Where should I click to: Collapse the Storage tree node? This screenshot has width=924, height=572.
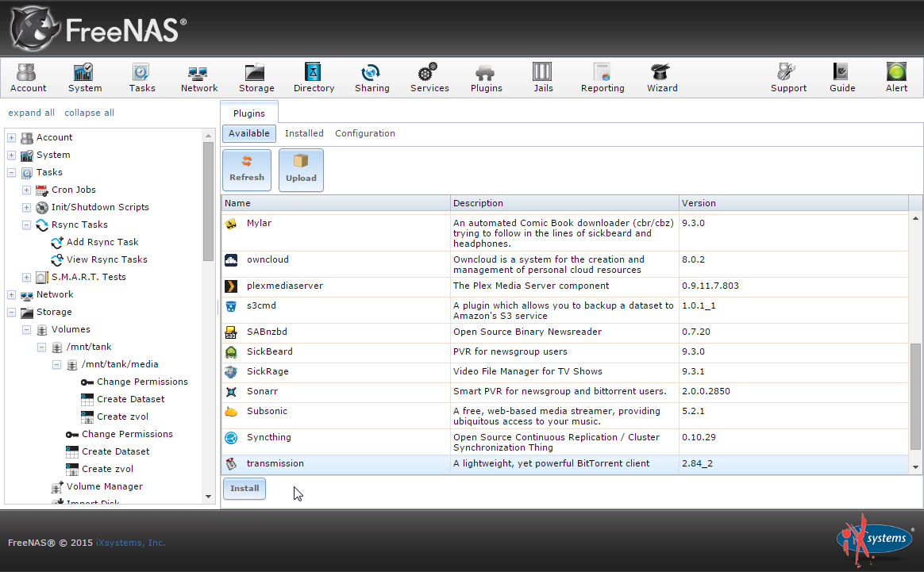11,313
